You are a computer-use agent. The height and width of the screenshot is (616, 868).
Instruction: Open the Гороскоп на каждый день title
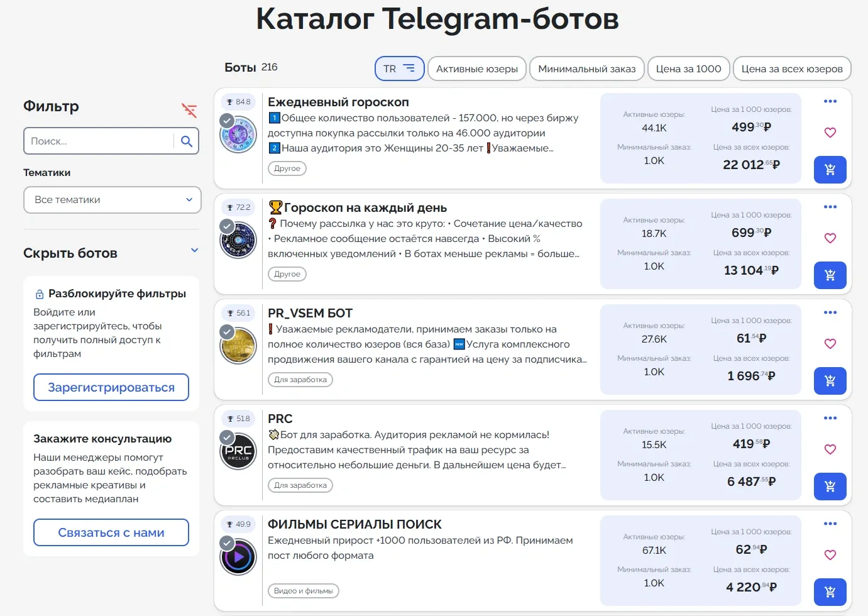pyautogui.click(x=358, y=207)
